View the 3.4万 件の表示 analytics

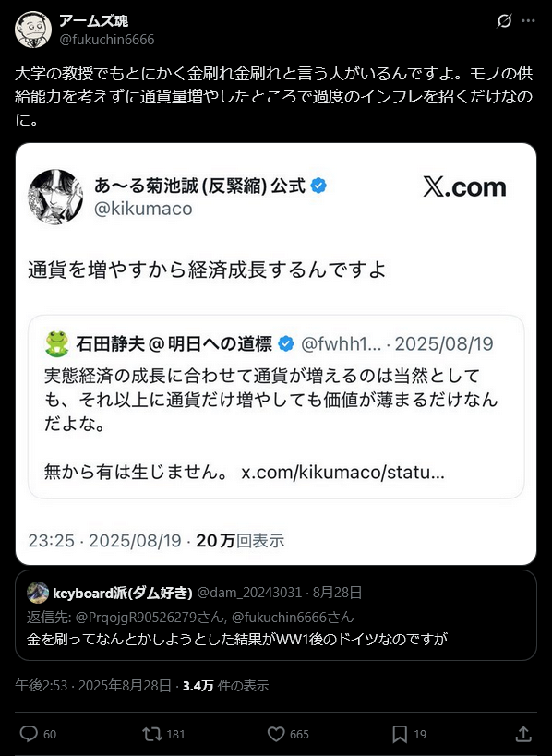click(225, 686)
